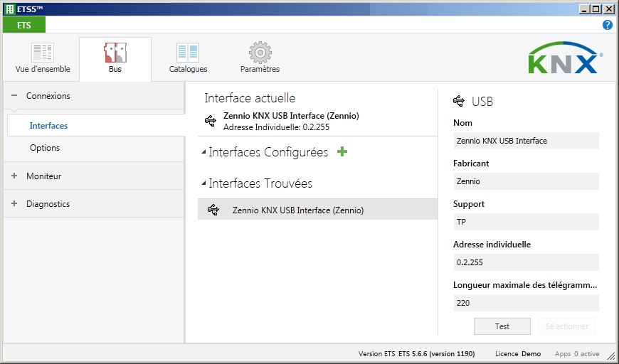Screen dimensions: 619x364
Task: Click the Adresse individuelle field 0.2.255
Action: [527, 262]
